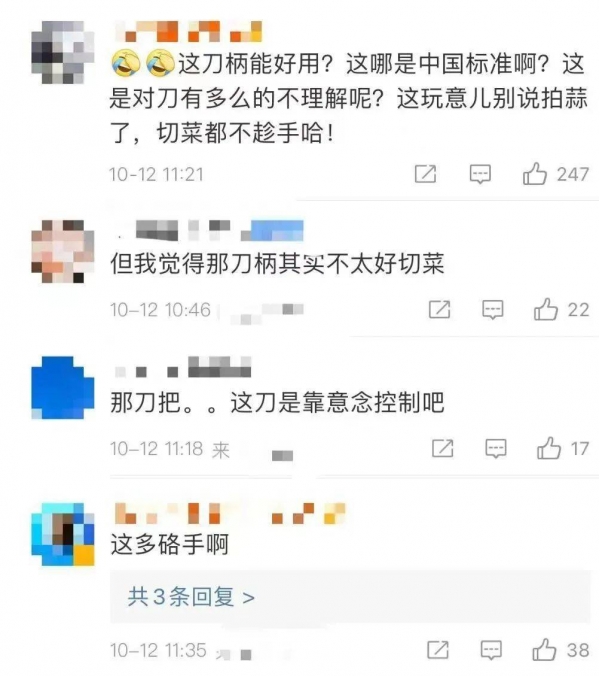Open the solid blue avatar profile

point(63,388)
